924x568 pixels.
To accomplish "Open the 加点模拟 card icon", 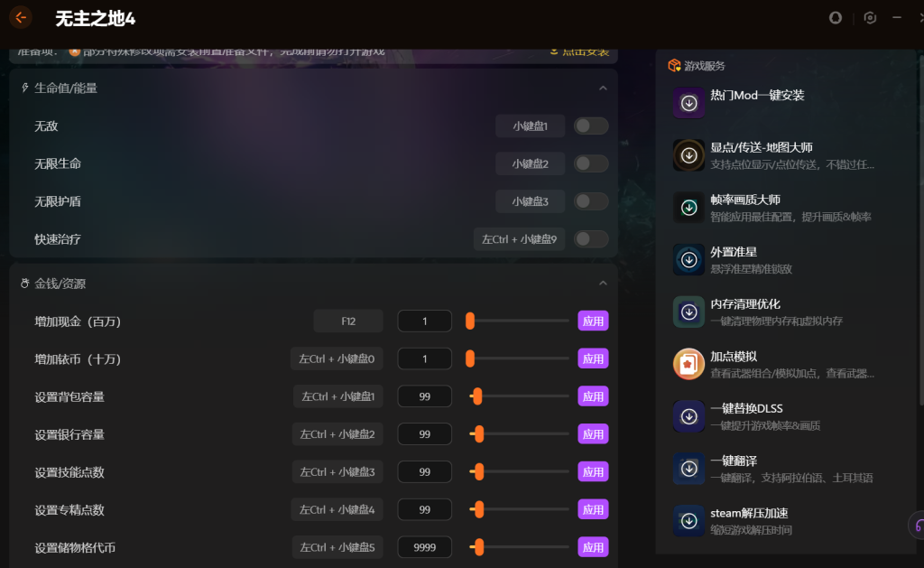I will pos(688,364).
